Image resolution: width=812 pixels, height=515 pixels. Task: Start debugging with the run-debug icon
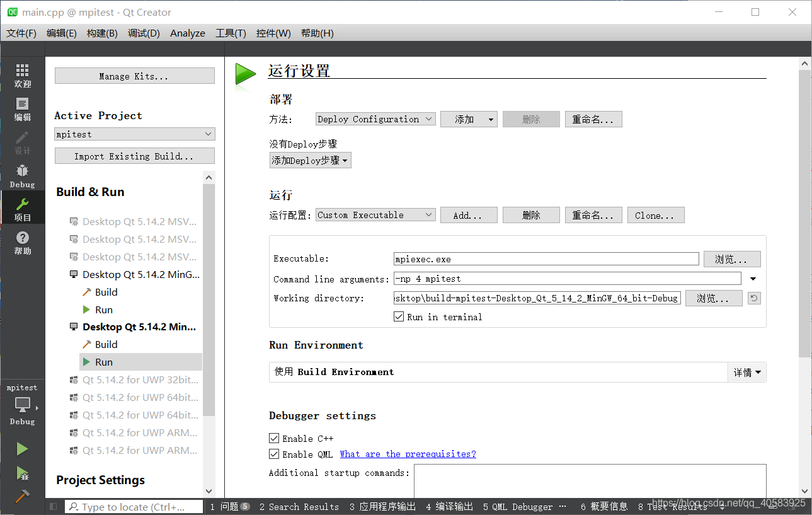click(22, 473)
